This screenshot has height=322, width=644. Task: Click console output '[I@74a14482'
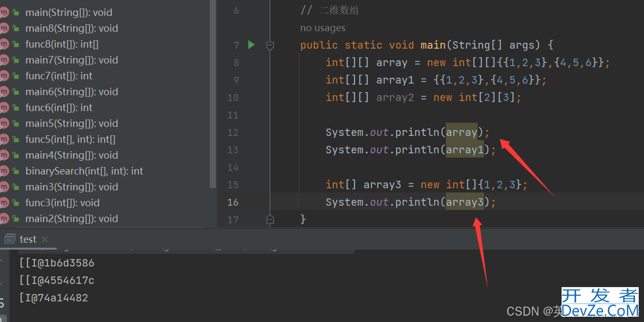tap(53, 298)
